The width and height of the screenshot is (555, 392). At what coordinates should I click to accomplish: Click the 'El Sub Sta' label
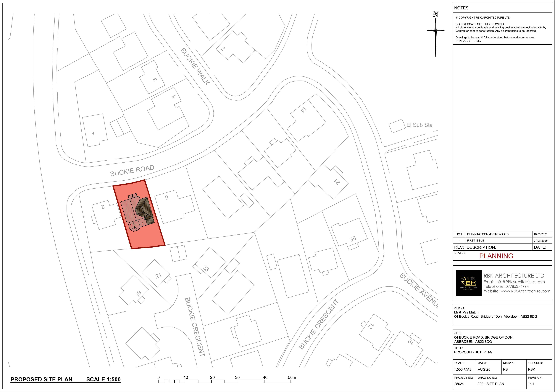click(x=419, y=125)
